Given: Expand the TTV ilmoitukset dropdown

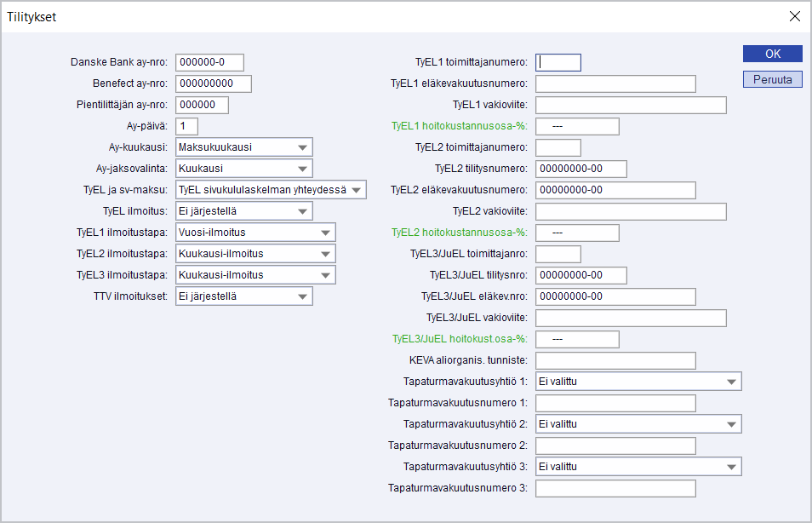Looking at the screenshot, I should pos(243,296).
